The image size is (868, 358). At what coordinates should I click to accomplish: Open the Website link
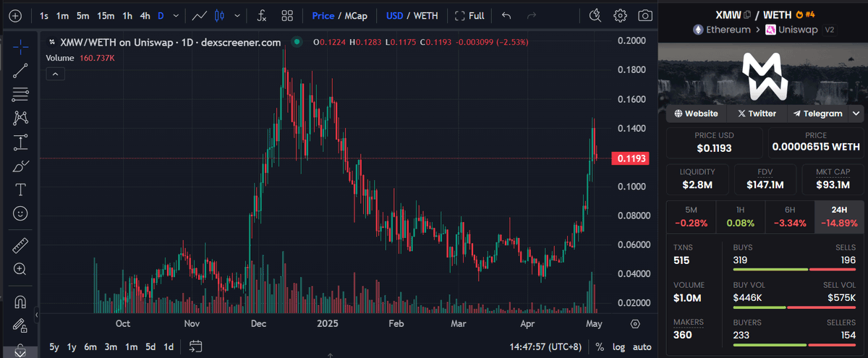[697, 114]
